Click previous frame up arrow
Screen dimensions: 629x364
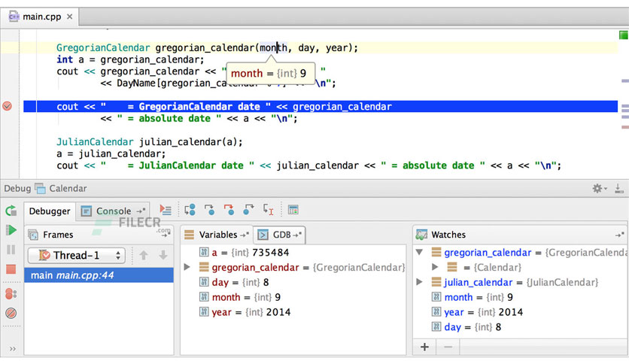[144, 256]
